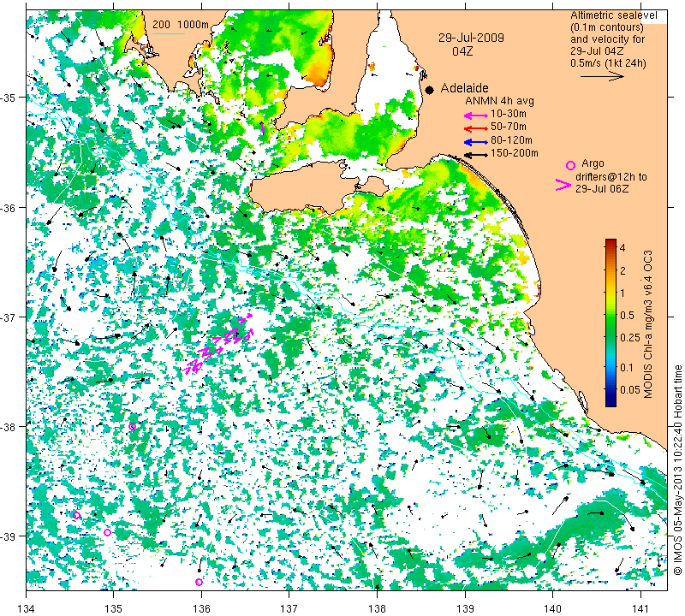Screen dimensions: 685x616
Task: Click latitude axis label -37
Action: click(x=9, y=317)
